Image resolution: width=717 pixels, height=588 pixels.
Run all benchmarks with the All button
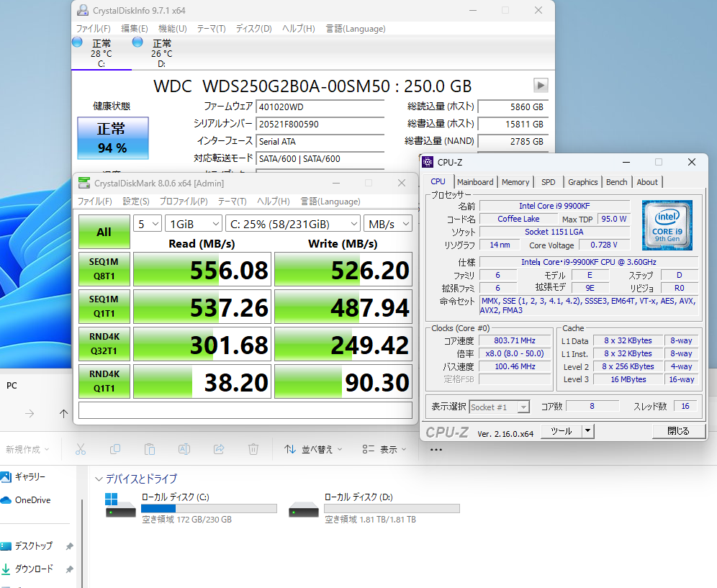pos(104,232)
